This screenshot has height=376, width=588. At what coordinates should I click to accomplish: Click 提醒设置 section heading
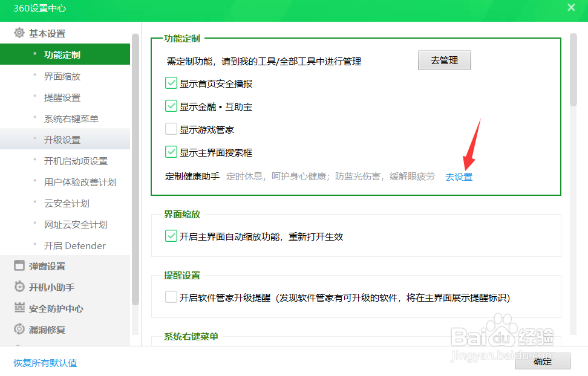click(182, 276)
